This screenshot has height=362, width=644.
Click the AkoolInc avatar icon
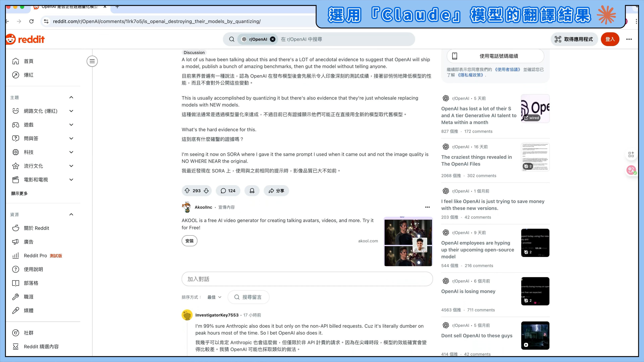tap(186, 207)
